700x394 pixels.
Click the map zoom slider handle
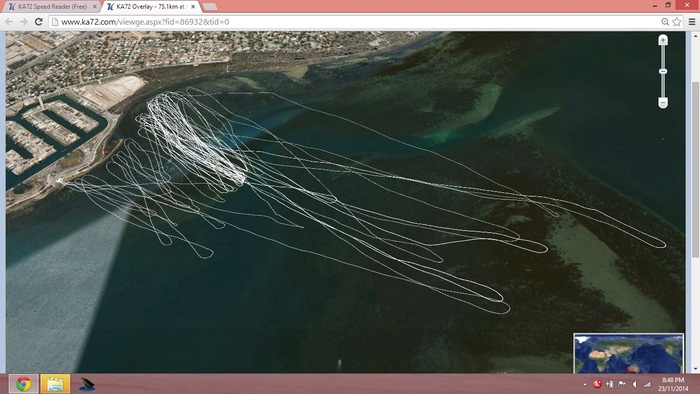(x=663, y=71)
